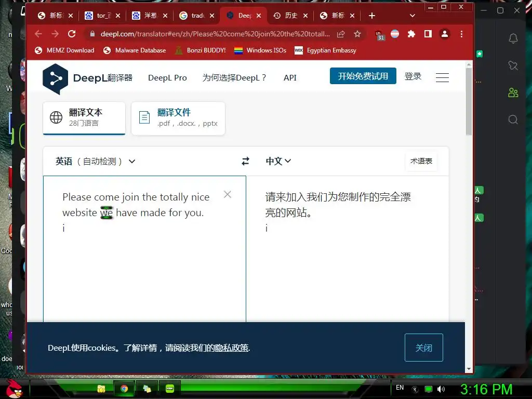
Task: Close the DeepL browser tab
Action: tap(259, 16)
